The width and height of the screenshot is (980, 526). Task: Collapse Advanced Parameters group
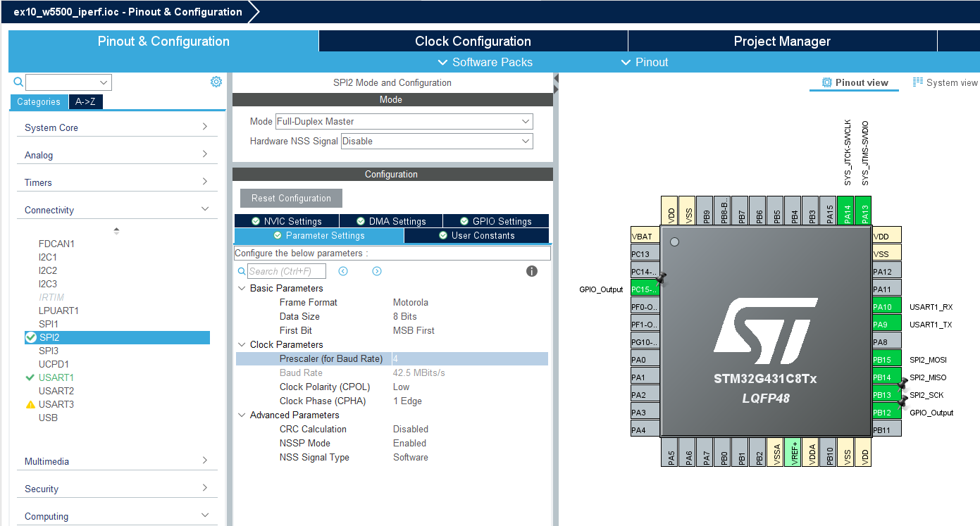tap(242, 415)
